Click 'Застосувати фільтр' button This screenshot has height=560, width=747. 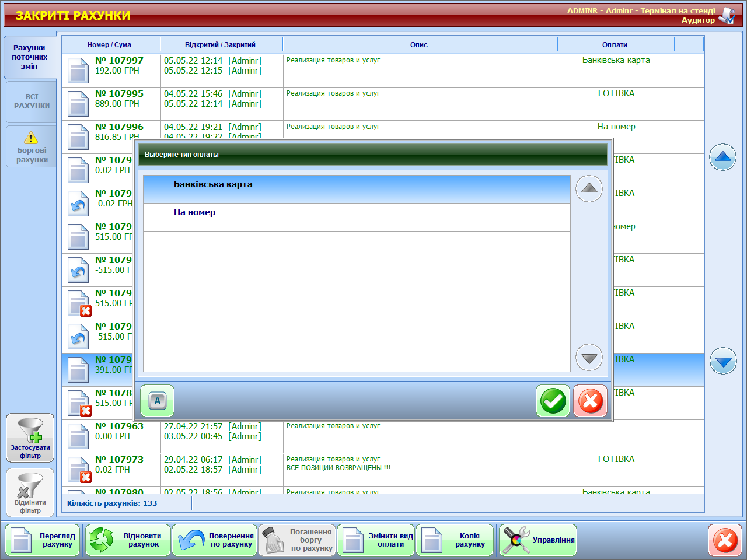[30, 438]
